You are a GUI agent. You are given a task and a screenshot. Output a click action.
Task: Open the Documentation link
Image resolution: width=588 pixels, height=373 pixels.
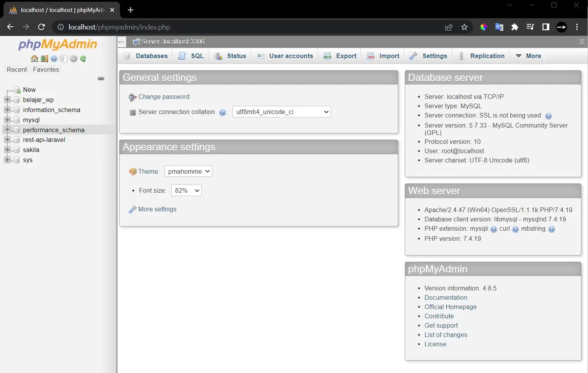(x=446, y=297)
